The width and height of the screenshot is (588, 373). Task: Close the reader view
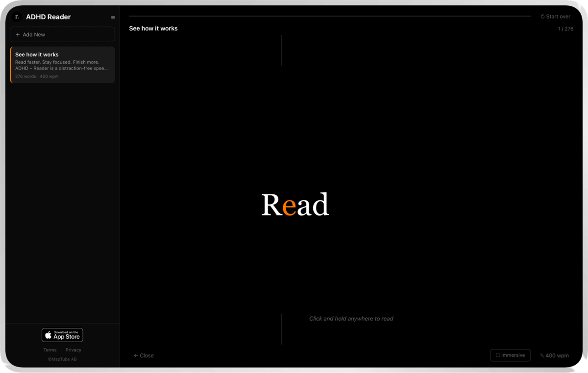(x=144, y=355)
